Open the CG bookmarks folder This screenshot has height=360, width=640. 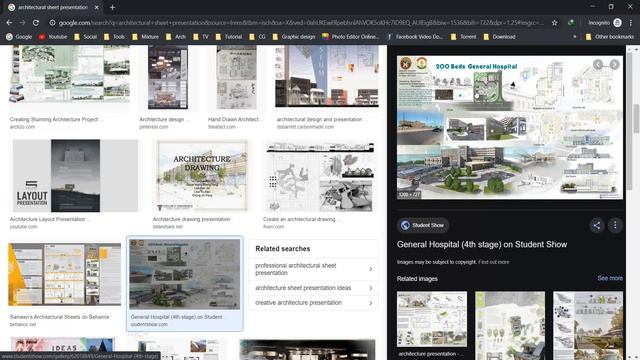click(257, 37)
